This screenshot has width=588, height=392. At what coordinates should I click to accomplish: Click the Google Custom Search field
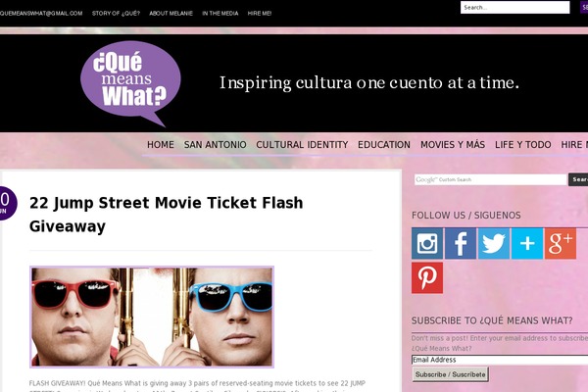point(491,179)
